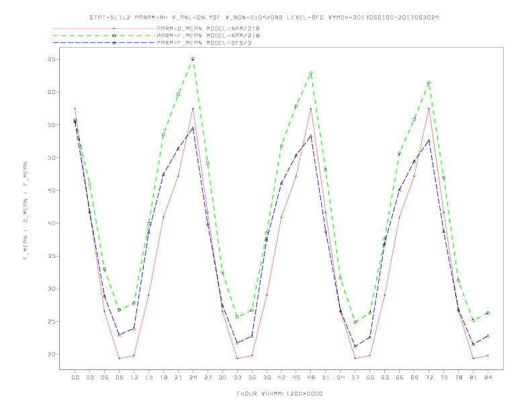Image resolution: width=532 pixels, height=411 pixels.
Task: Click the red solid legend line sample
Action: [104, 28]
